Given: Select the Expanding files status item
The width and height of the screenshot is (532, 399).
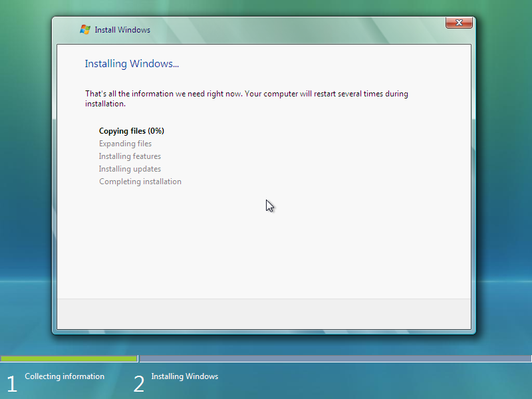Looking at the screenshot, I should [x=125, y=143].
